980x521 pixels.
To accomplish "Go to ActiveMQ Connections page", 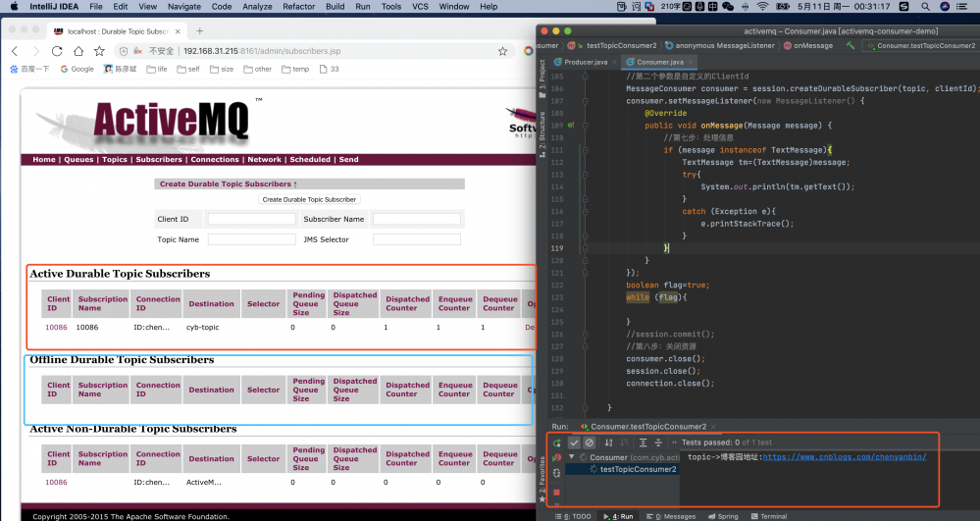I will [215, 160].
